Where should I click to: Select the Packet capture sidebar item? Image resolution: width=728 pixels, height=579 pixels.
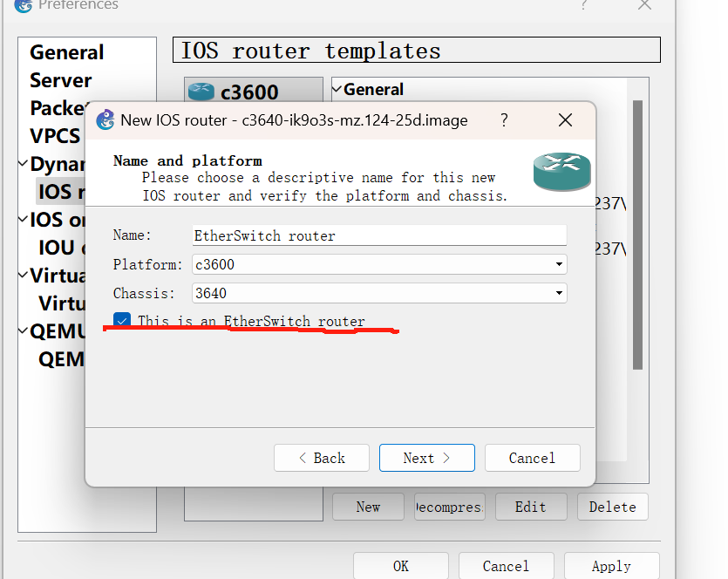coord(58,108)
